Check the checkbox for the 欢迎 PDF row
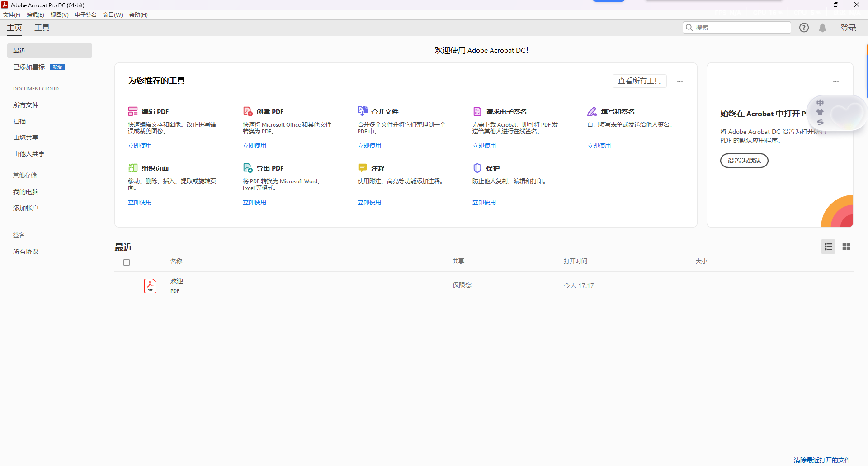868x466 pixels. (x=127, y=285)
